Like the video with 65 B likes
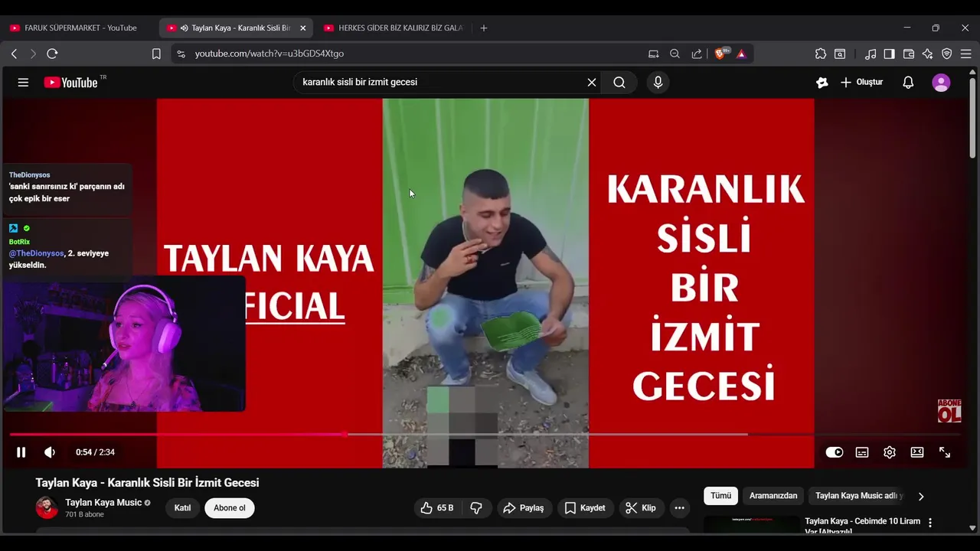The height and width of the screenshot is (551, 980). click(x=437, y=508)
